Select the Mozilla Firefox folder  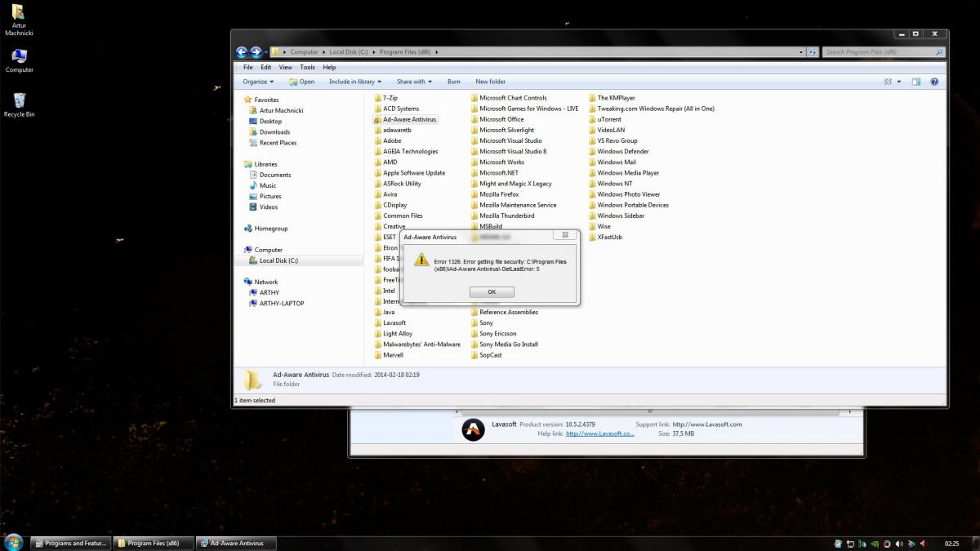click(x=494, y=194)
